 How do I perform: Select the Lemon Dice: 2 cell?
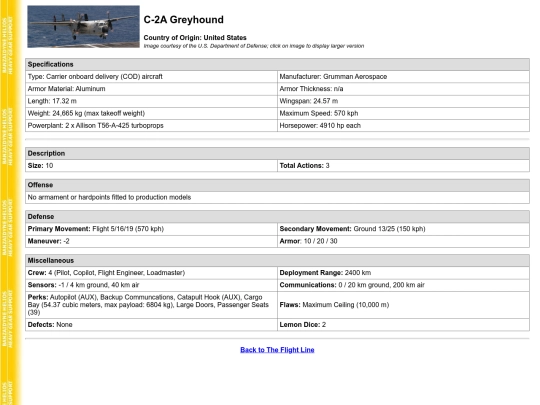[x=403, y=325]
